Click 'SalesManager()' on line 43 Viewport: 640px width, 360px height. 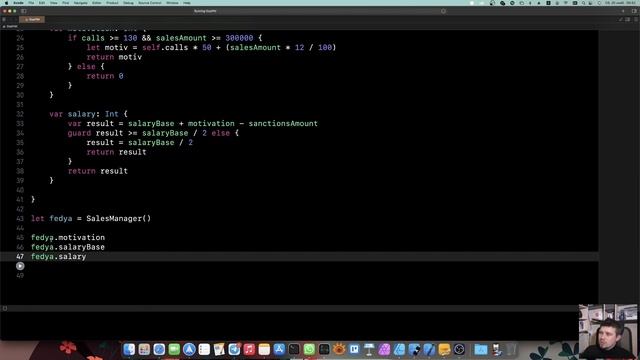(118, 218)
